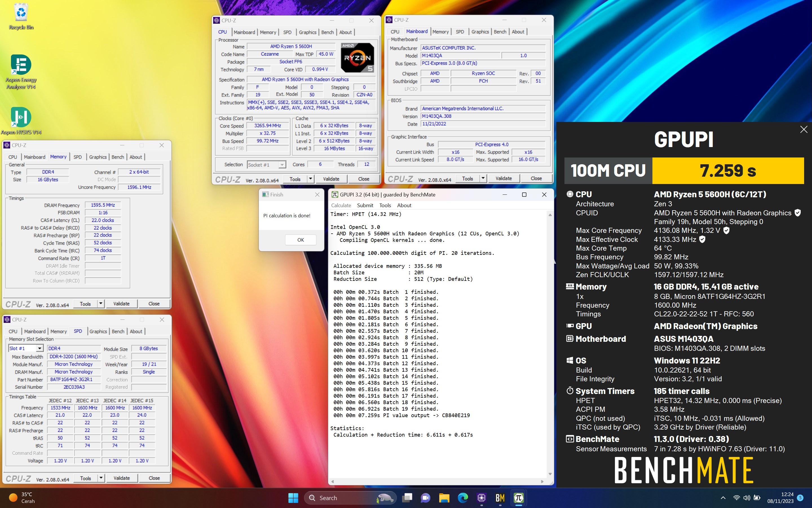Viewport: 812px width, 508px height.
Task: Open the Teams chat taskbar icon
Action: coord(425,498)
